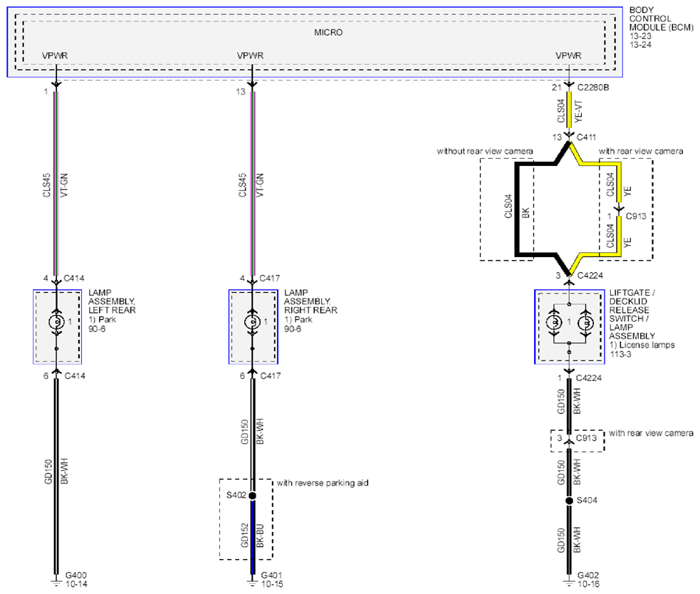The height and width of the screenshot is (594, 700).
Task: Click the left rear park lamp bulb symbol
Action: pyautogui.click(x=56, y=321)
